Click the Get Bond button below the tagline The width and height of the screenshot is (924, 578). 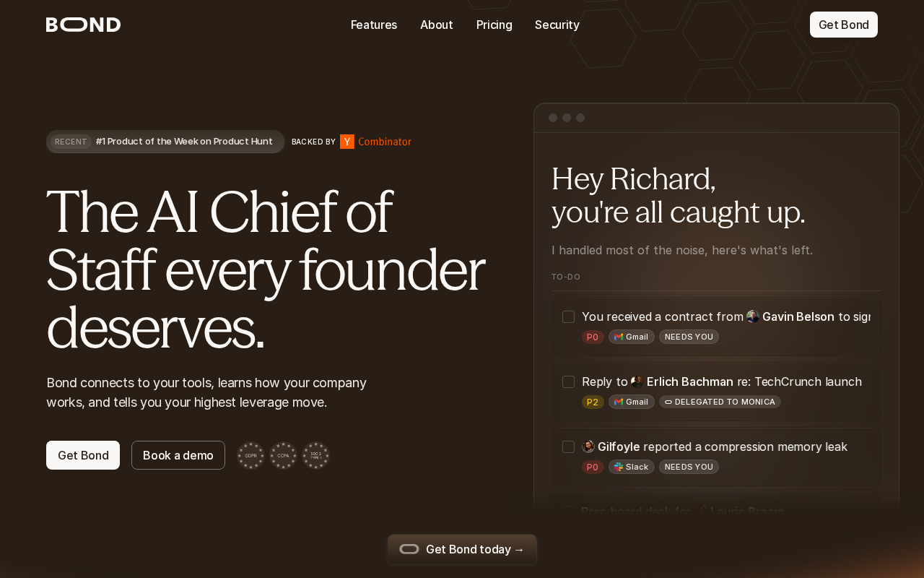83,455
